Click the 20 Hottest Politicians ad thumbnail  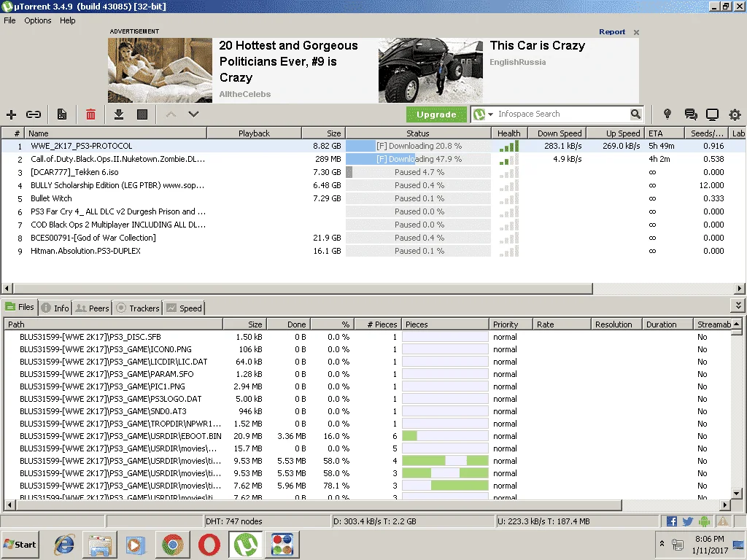point(160,71)
